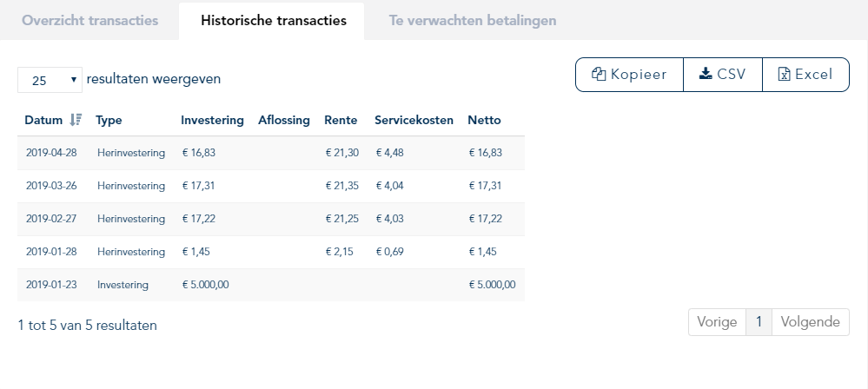Viewport: 868px width, 389px height.
Task: Select page number 1 in pagination
Action: (759, 322)
